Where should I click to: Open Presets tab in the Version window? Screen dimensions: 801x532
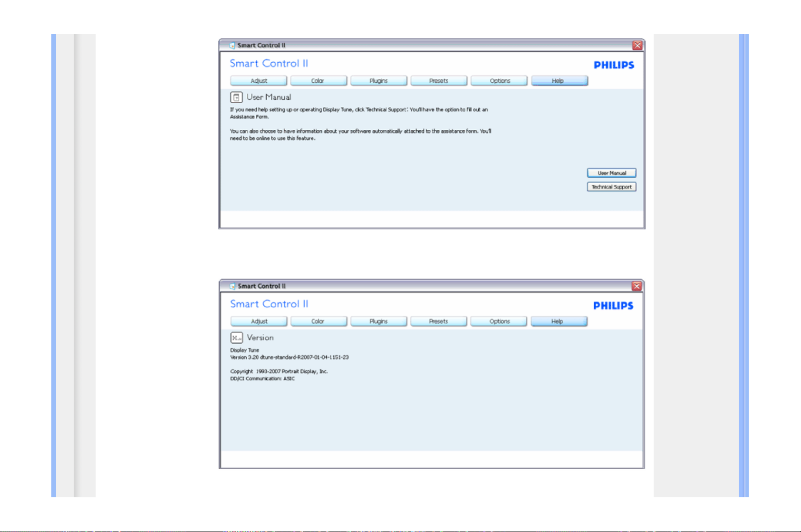pos(438,321)
